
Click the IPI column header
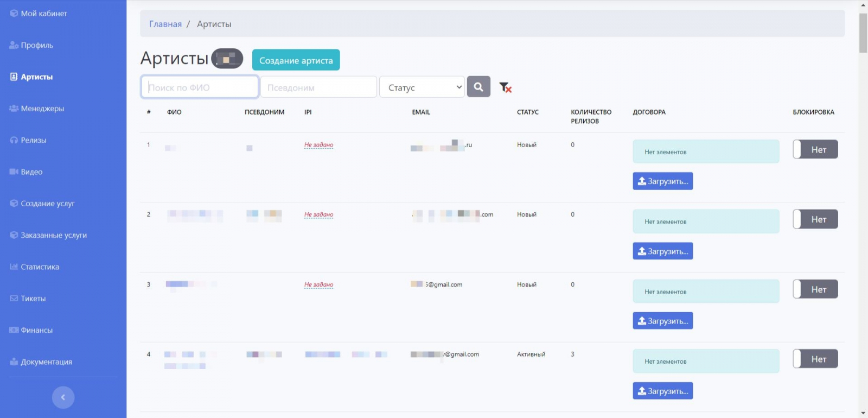(308, 112)
